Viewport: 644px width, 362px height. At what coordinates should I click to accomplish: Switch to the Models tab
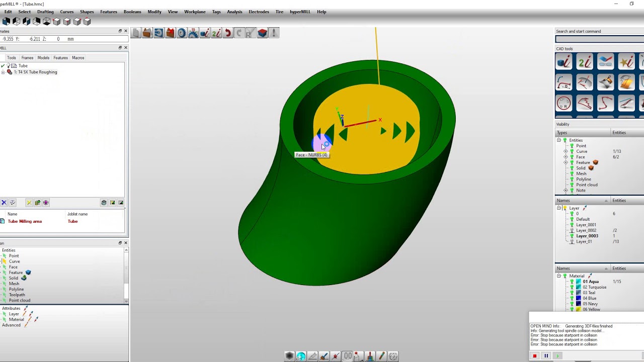tap(43, 58)
